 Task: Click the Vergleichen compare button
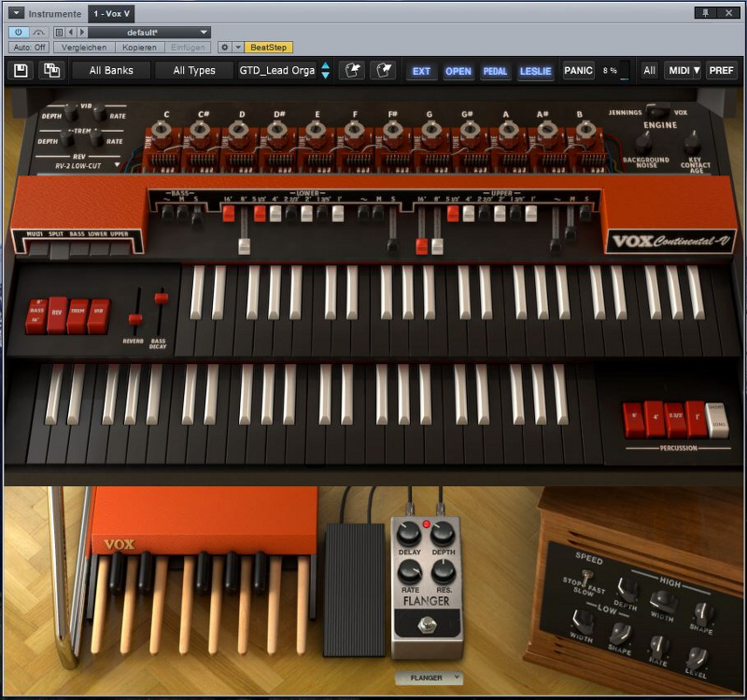(x=84, y=48)
